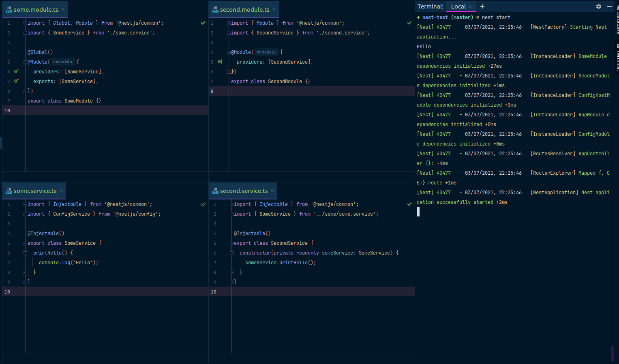This screenshot has height=364, width=619.
Task: Switch to the some.service.ts editor tab
Action: click(35, 191)
